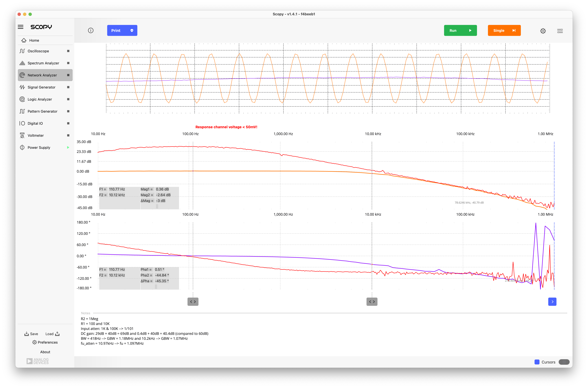Image resolution: width=588 pixels, height=388 pixels.
Task: Grab the F1 cursor handle at 110 Hz
Action: [193, 302]
